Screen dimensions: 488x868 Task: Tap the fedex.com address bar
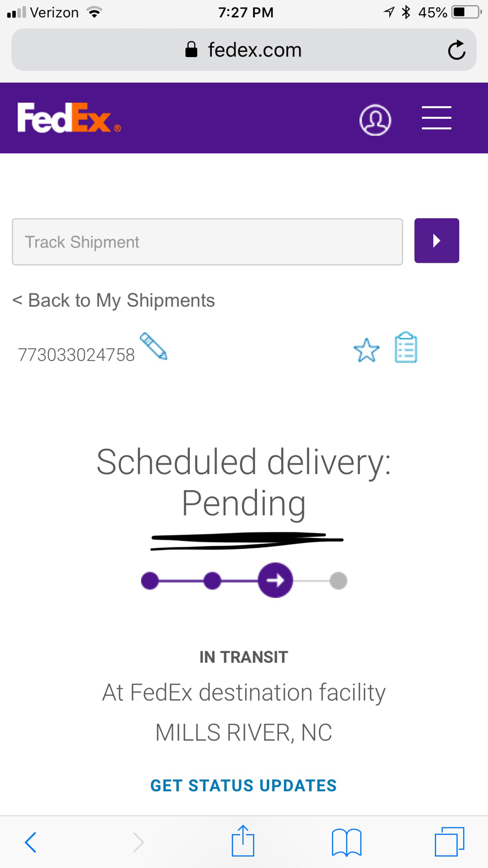[244, 50]
